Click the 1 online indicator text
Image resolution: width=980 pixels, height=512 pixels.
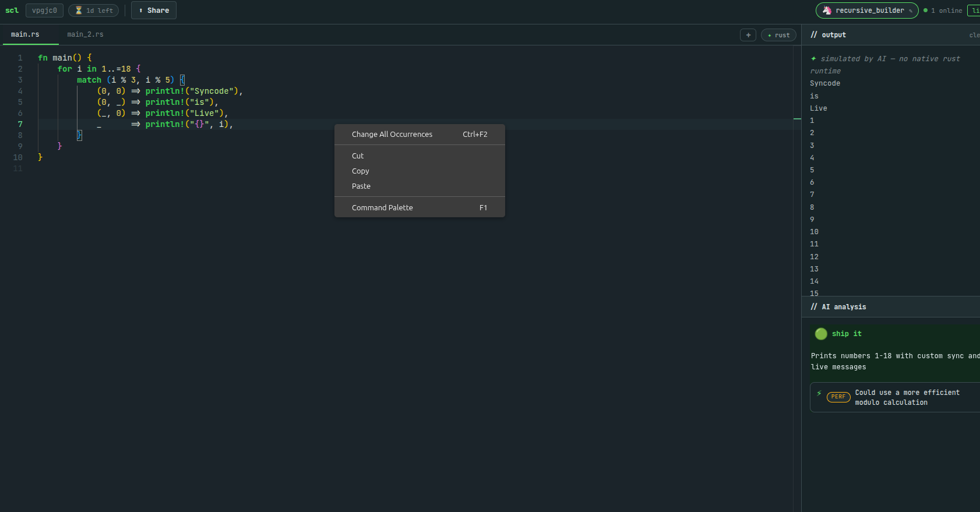[x=947, y=10]
